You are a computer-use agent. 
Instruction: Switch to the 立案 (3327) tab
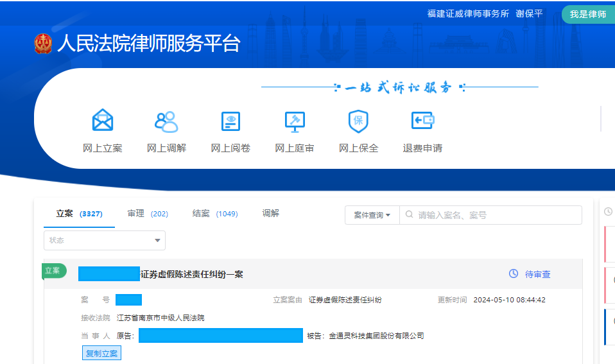click(79, 214)
